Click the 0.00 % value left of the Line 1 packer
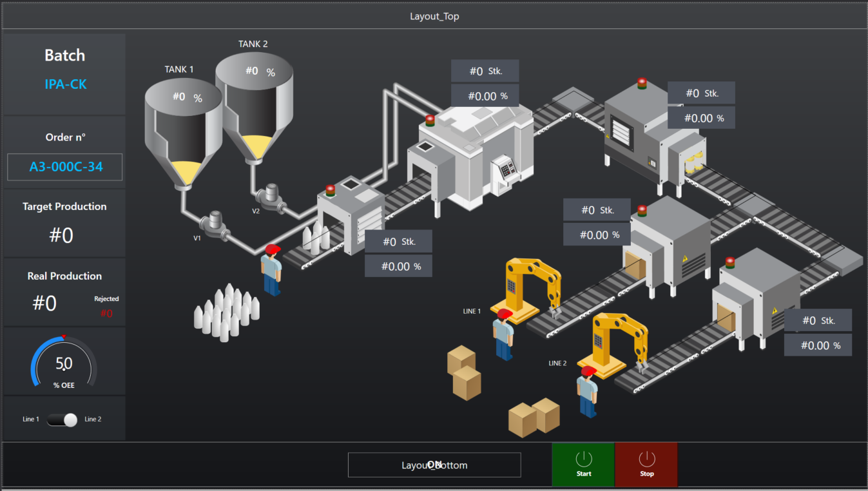868x491 pixels. (597, 235)
